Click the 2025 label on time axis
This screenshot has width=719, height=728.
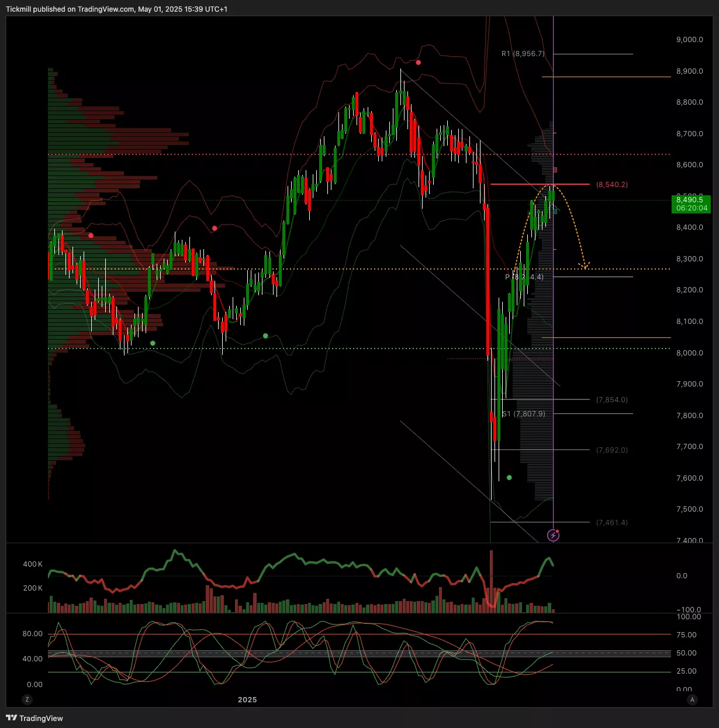(x=247, y=699)
